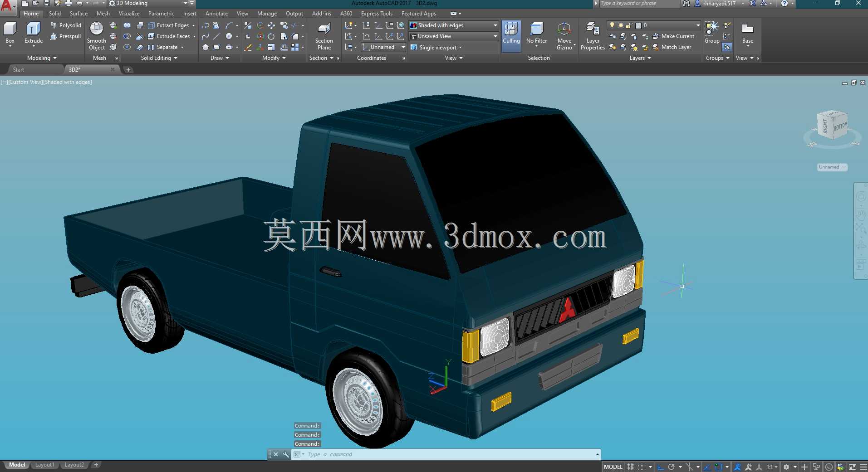
Task: Go to the Express Tools tab
Action: click(377, 14)
